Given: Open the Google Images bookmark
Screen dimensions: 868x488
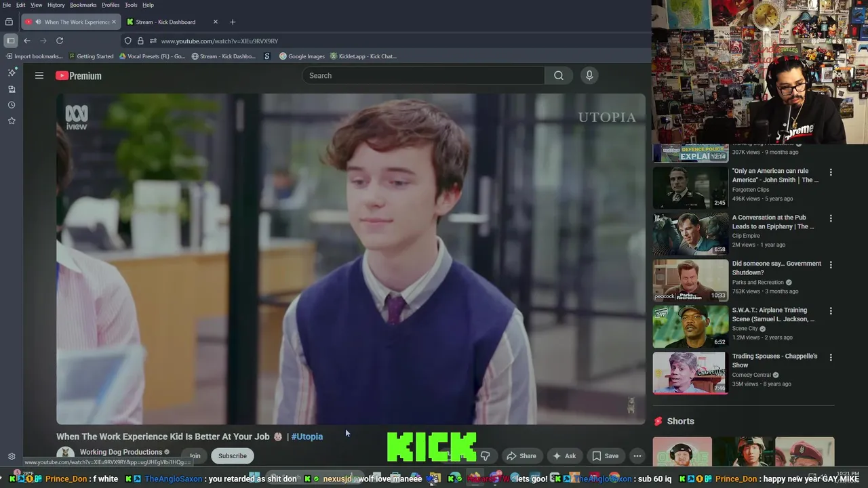Looking at the screenshot, I should click(302, 56).
